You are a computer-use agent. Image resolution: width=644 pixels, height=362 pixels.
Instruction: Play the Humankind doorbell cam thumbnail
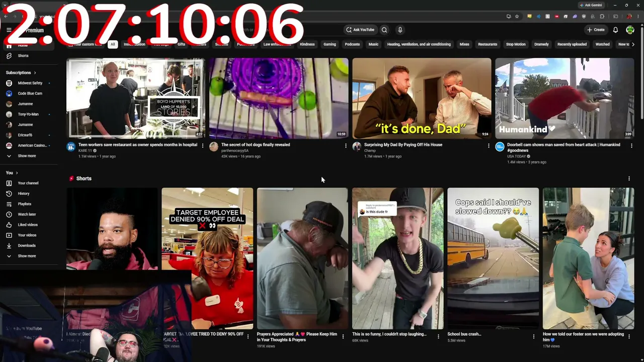click(x=565, y=98)
